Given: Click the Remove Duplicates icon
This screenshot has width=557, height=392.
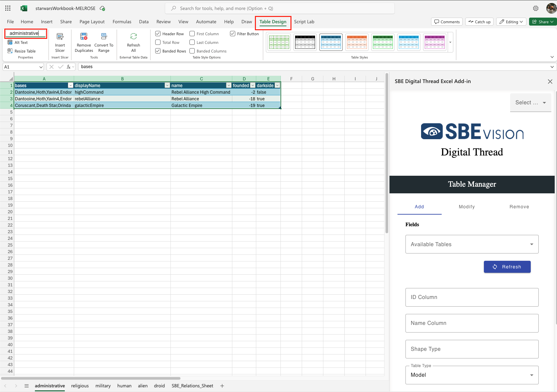Looking at the screenshot, I should point(84,37).
